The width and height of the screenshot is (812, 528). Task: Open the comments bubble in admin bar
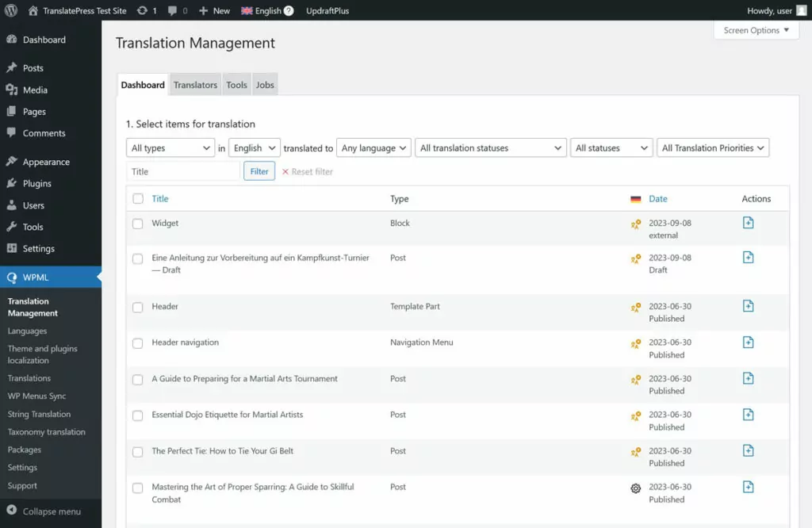(x=177, y=10)
